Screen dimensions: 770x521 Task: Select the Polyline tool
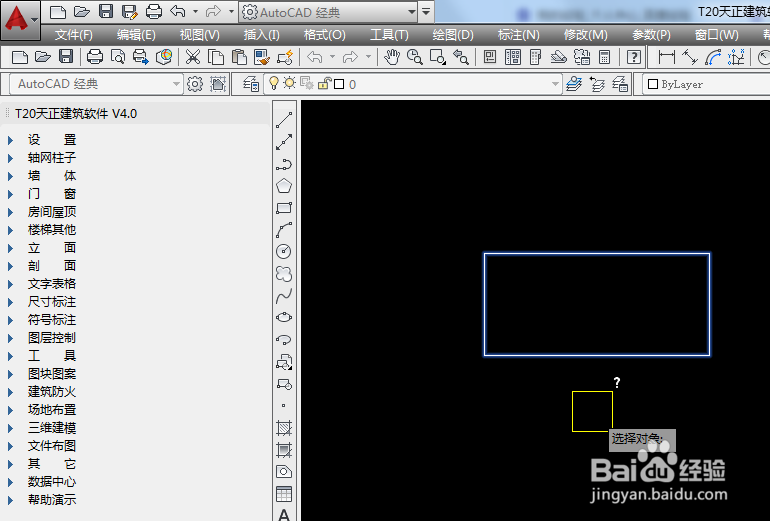pos(284,164)
